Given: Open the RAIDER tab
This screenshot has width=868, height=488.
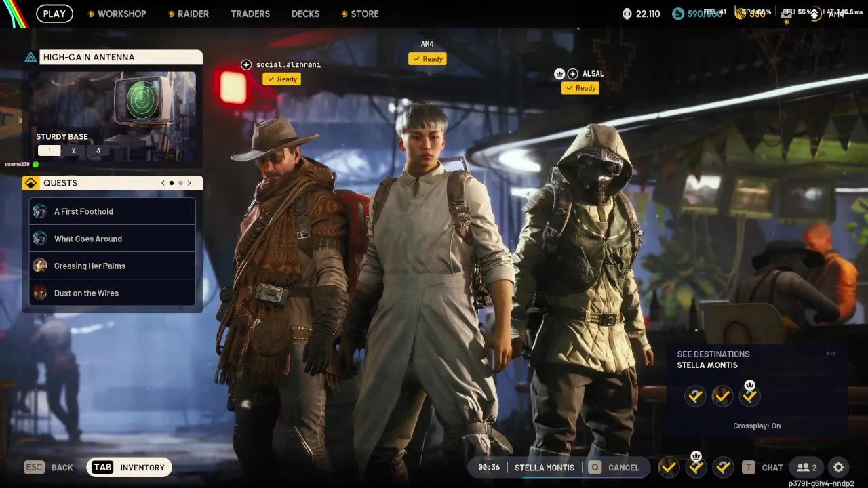Looking at the screenshot, I should [x=193, y=14].
